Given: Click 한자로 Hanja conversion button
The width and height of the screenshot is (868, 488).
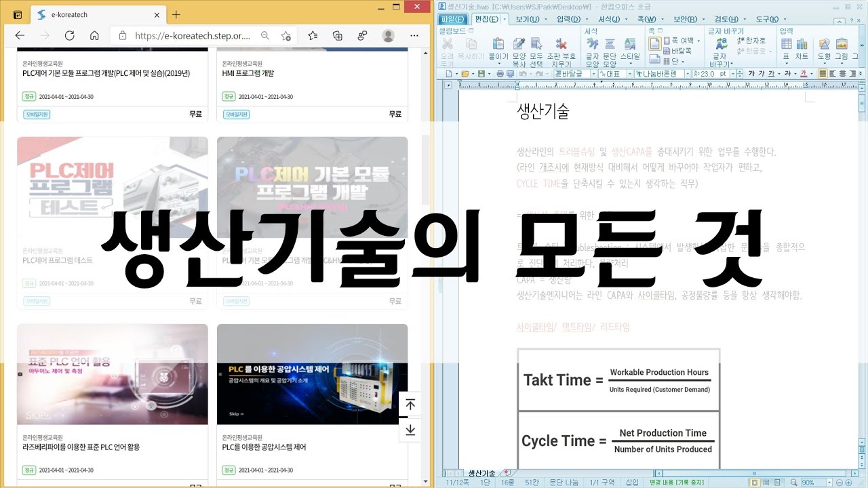Looking at the screenshot, I should (x=751, y=41).
